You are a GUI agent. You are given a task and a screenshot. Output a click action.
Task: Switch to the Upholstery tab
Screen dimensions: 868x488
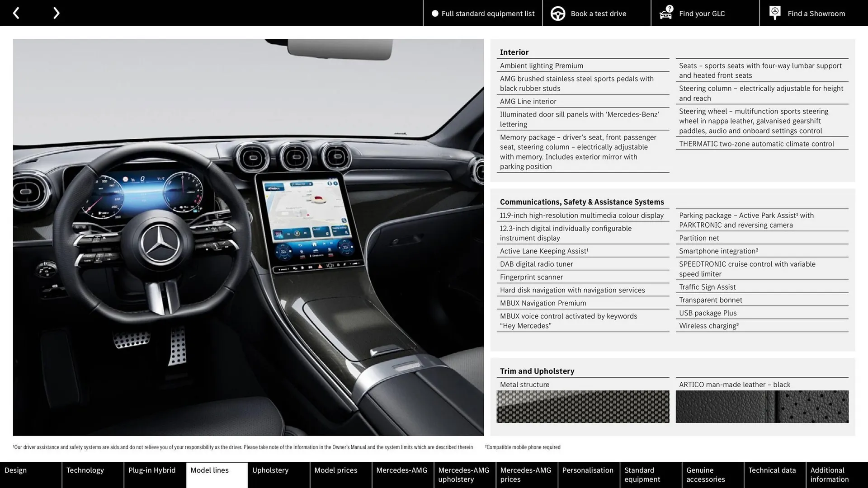270,470
